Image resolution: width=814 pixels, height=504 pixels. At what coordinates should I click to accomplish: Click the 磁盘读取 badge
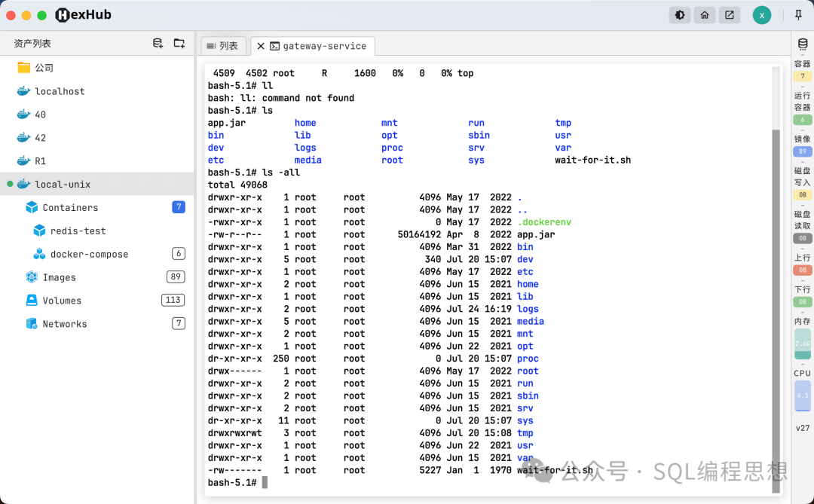tap(803, 239)
